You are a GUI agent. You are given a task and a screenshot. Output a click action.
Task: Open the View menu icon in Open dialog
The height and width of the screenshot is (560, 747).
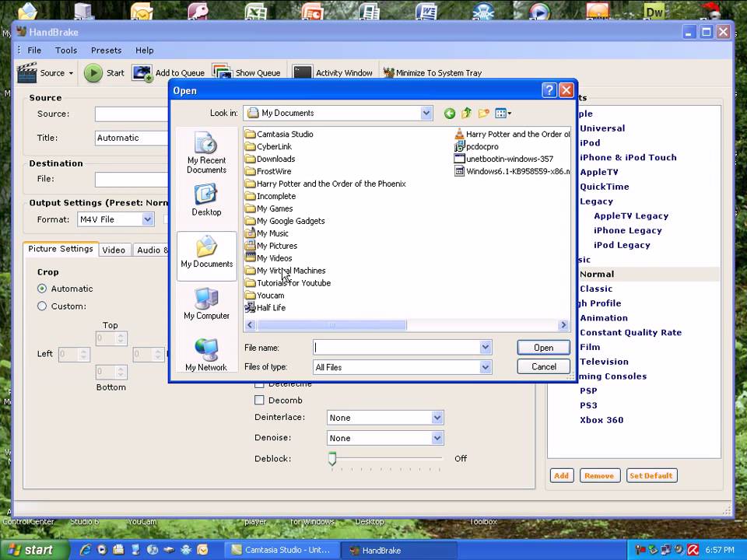[x=503, y=114]
